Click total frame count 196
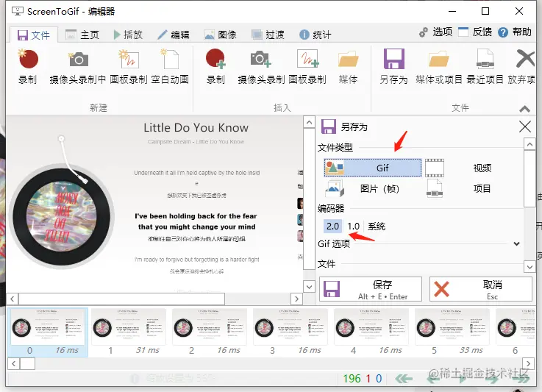The image size is (542, 392). pos(352,379)
